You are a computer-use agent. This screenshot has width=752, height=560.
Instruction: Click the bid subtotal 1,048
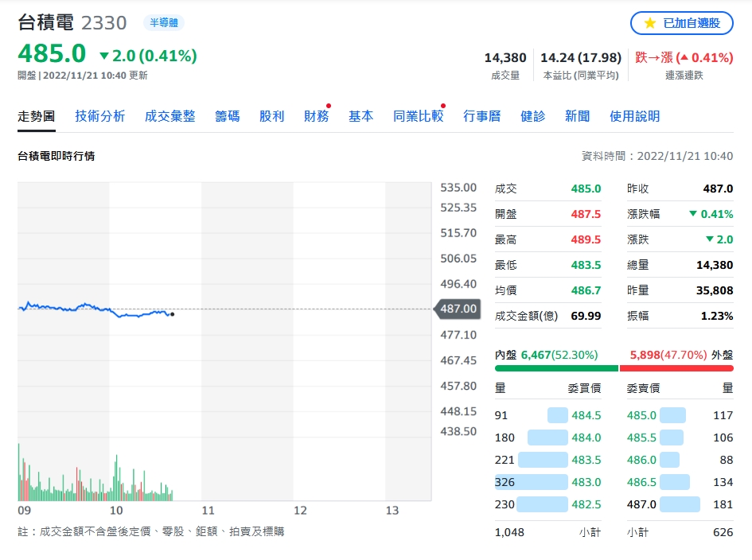click(509, 532)
